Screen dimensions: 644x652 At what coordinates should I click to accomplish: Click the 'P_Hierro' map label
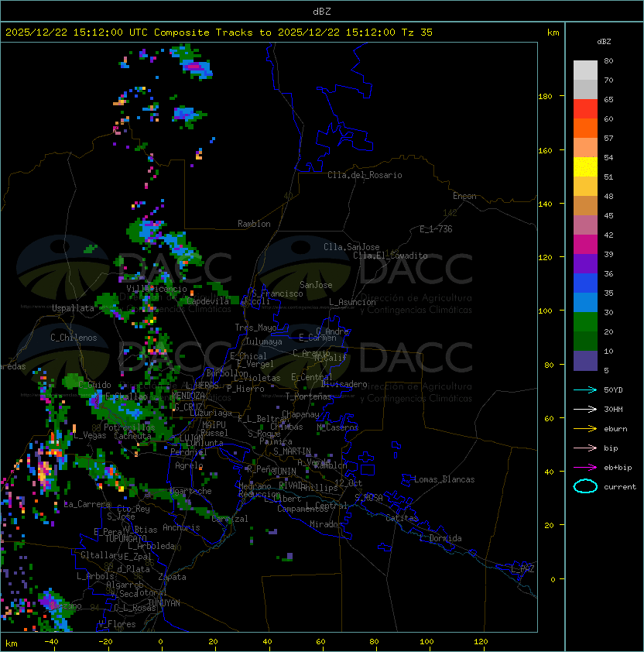click(245, 389)
